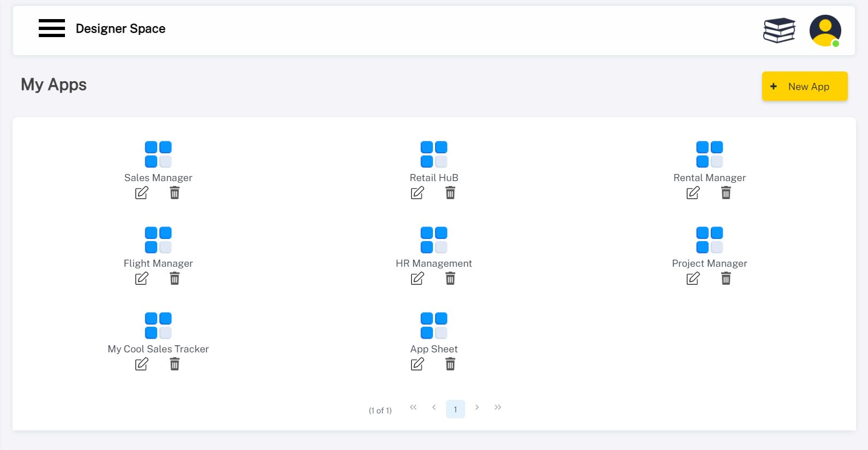Select the App Sheet name label

point(434,349)
